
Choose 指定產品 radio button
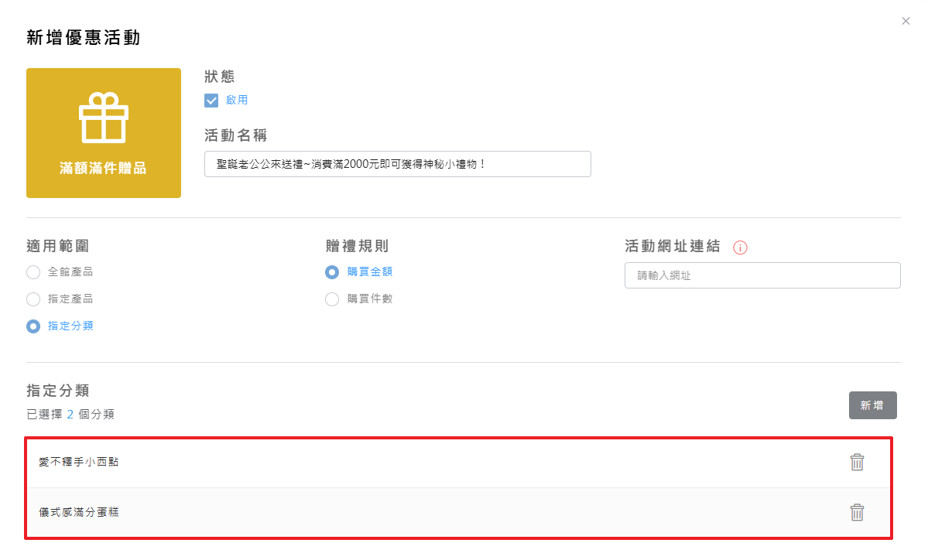[x=33, y=299]
